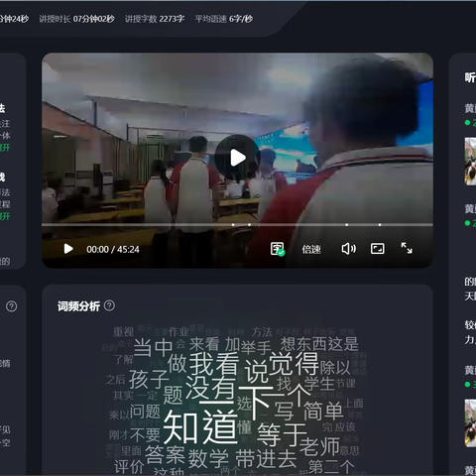Select the word 孩子 in the word cloud

tap(149, 379)
